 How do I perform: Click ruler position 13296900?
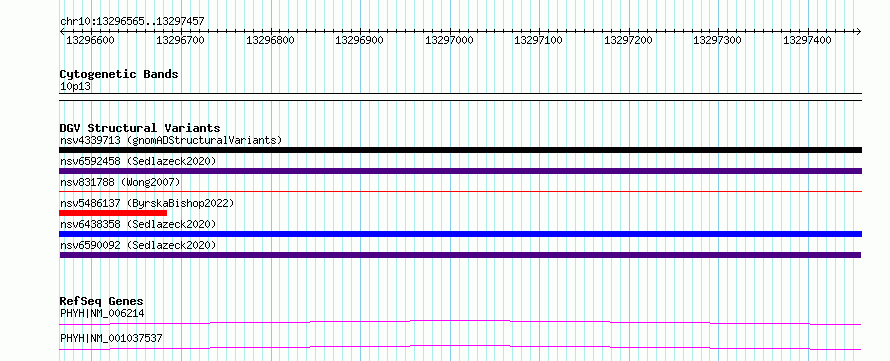[359, 40]
